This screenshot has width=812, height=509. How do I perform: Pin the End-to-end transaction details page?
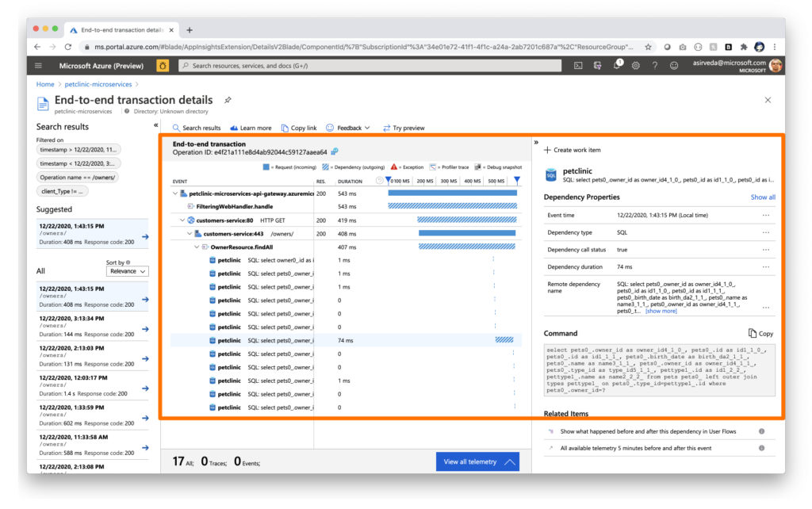230,100
